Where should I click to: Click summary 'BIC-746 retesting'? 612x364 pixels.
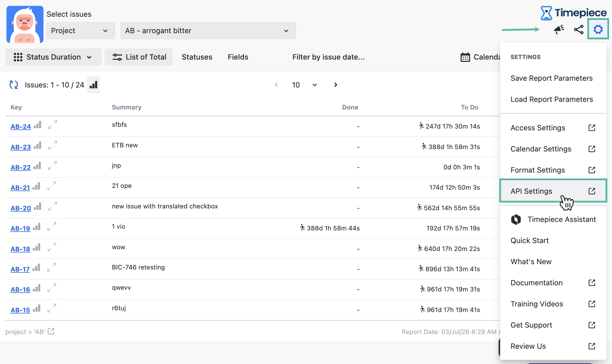click(x=138, y=267)
